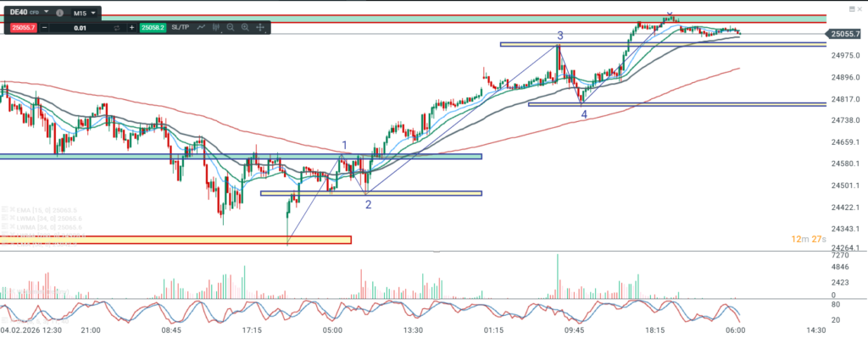868x343 pixels.
Task: Click the volume swap arrows icon
Action: point(116,28)
